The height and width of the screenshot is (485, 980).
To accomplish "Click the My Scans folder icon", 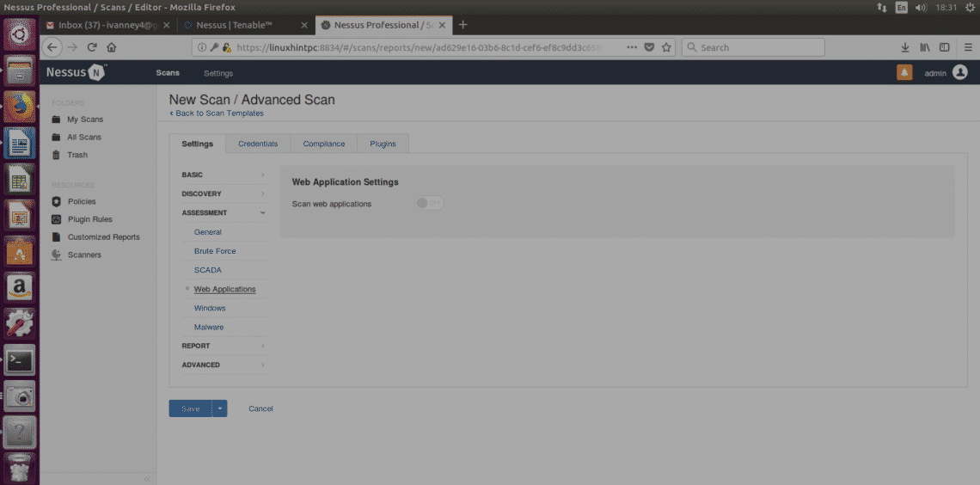I will coord(56,120).
